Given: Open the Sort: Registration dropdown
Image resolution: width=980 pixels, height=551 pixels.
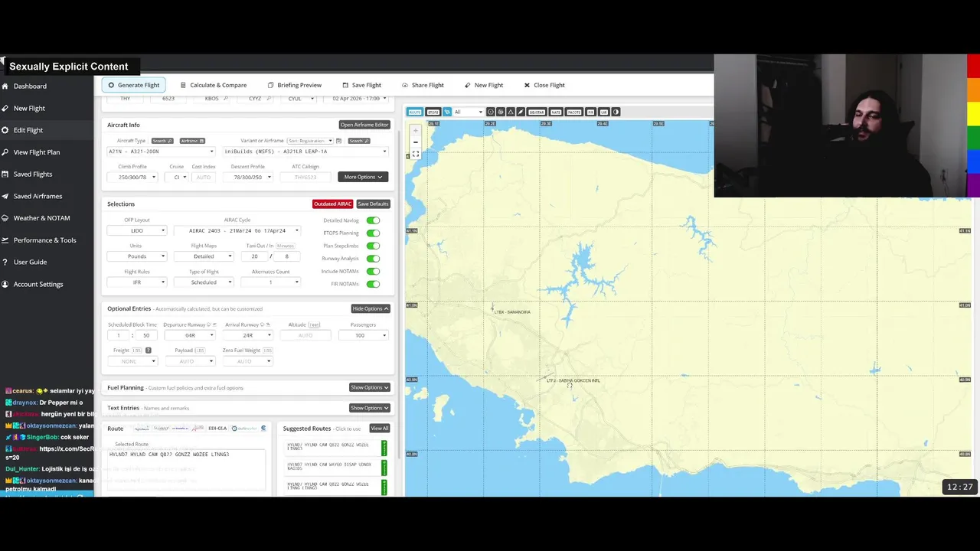Looking at the screenshot, I should pyautogui.click(x=310, y=141).
